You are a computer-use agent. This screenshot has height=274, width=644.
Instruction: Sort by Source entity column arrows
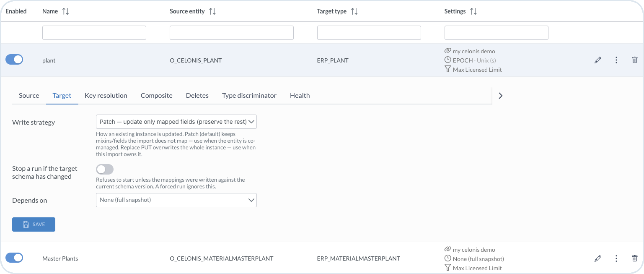point(212,12)
